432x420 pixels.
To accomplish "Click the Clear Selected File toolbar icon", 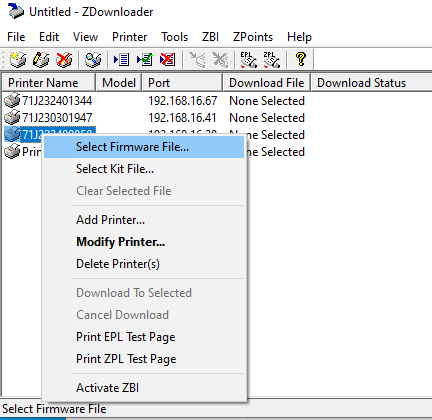I will coord(168,60).
